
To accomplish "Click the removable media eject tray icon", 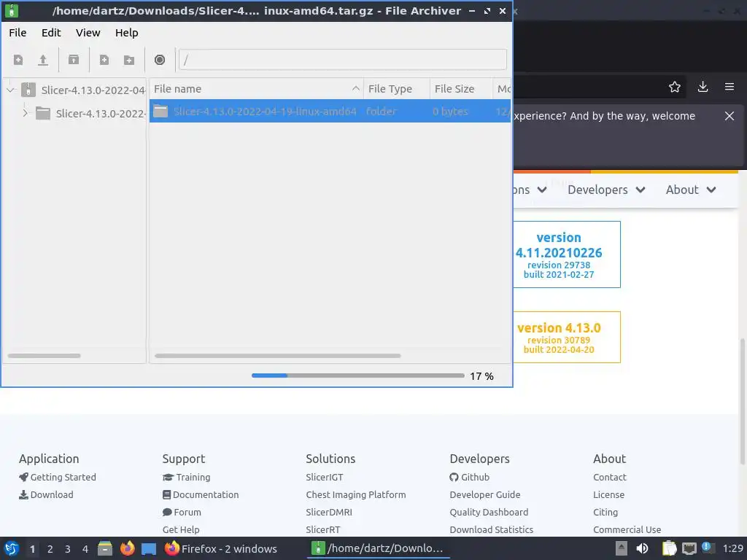I will (622, 548).
